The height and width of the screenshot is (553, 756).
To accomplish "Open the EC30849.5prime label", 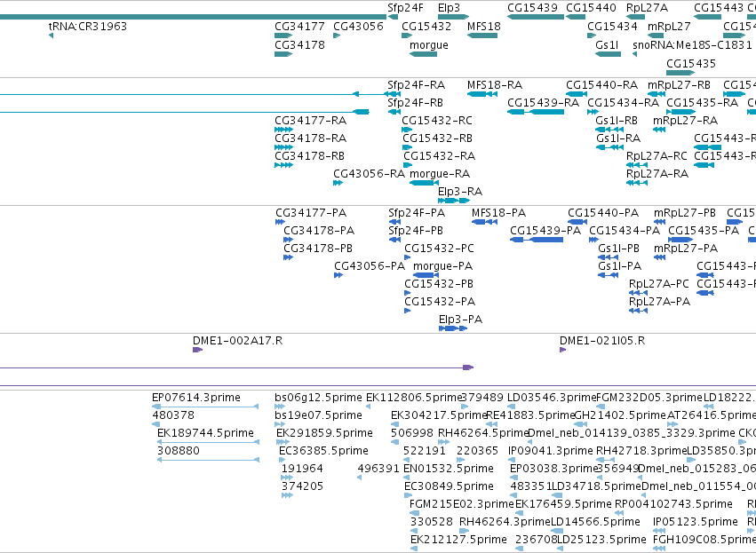I will [x=449, y=486].
